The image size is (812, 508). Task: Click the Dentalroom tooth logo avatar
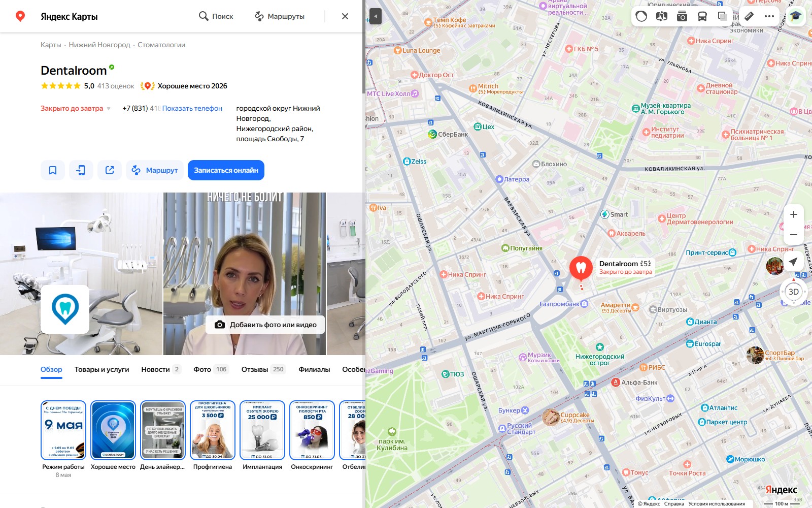(x=65, y=309)
